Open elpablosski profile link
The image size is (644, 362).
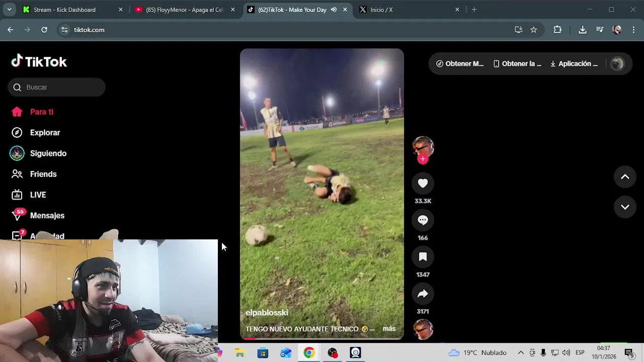(x=267, y=313)
